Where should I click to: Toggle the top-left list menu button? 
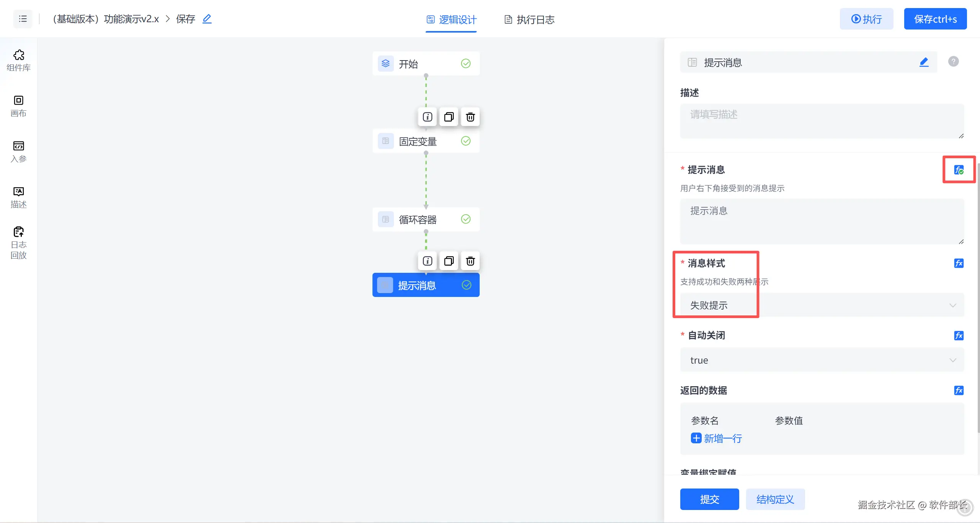(x=23, y=19)
